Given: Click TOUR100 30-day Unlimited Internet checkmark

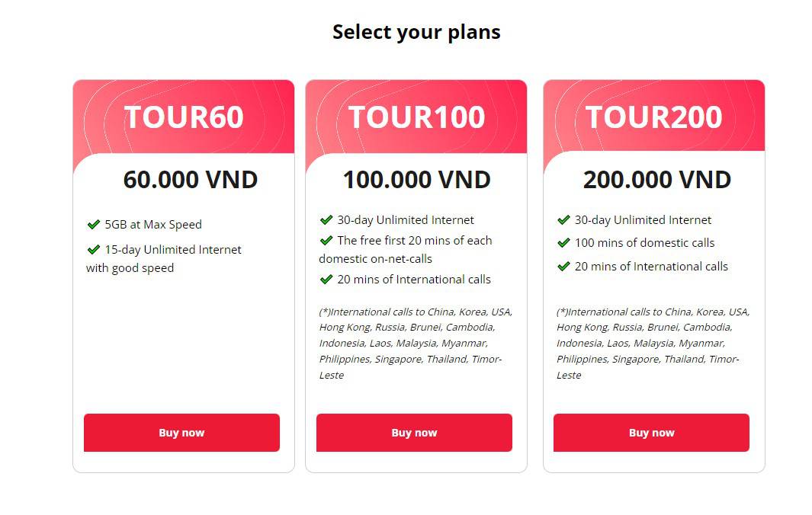Looking at the screenshot, I should [x=326, y=219].
